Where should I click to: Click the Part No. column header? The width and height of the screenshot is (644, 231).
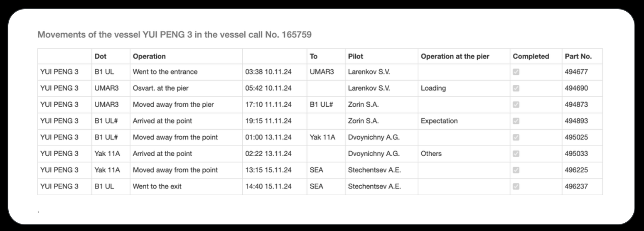(x=578, y=57)
